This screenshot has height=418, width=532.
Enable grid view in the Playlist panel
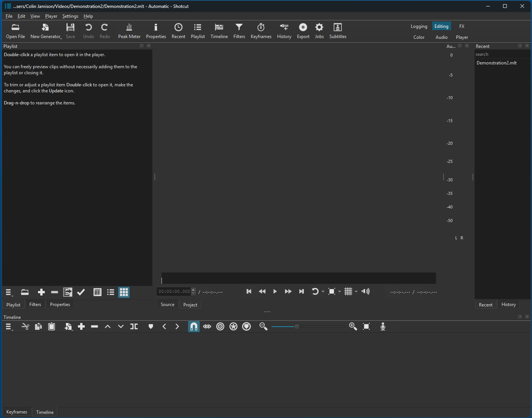pyautogui.click(x=123, y=292)
